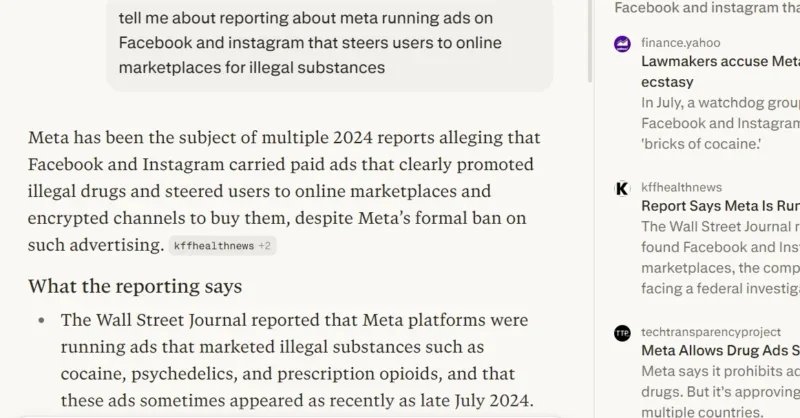Open the 'Report Says Meta Is Run…' article
Viewport: 800px width, 418px height.
[x=720, y=207]
